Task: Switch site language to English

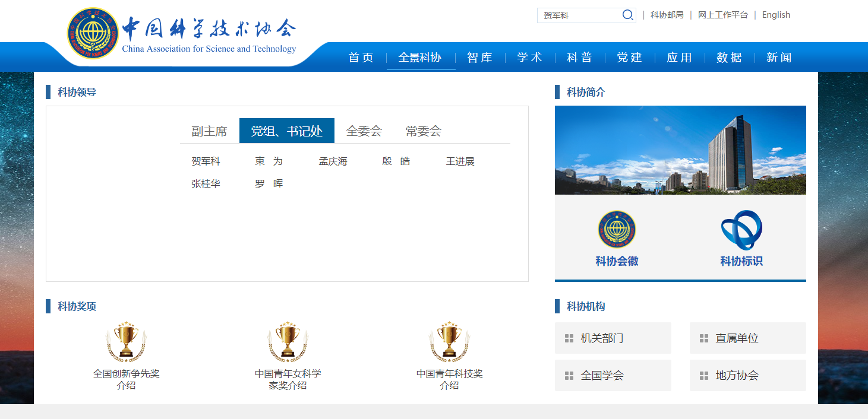Action: [776, 15]
